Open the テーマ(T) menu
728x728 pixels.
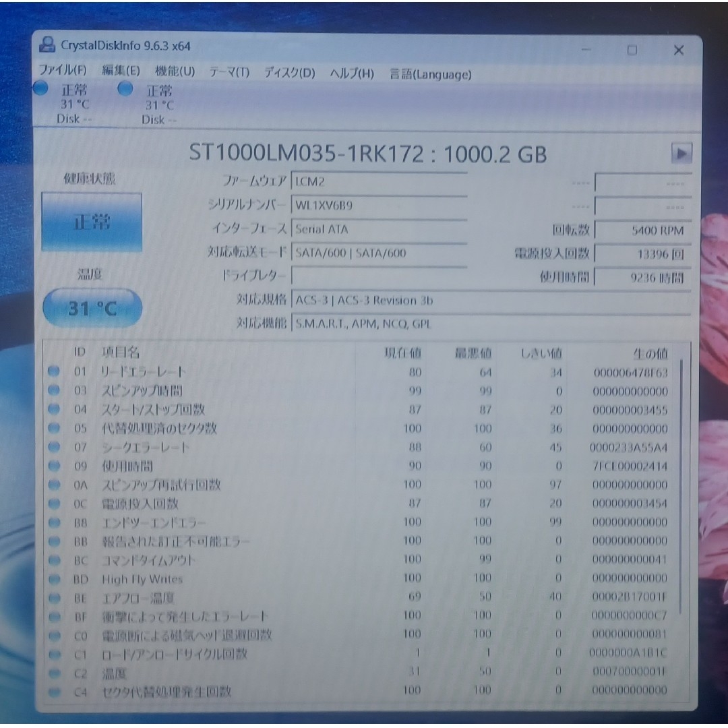pyautogui.click(x=229, y=72)
